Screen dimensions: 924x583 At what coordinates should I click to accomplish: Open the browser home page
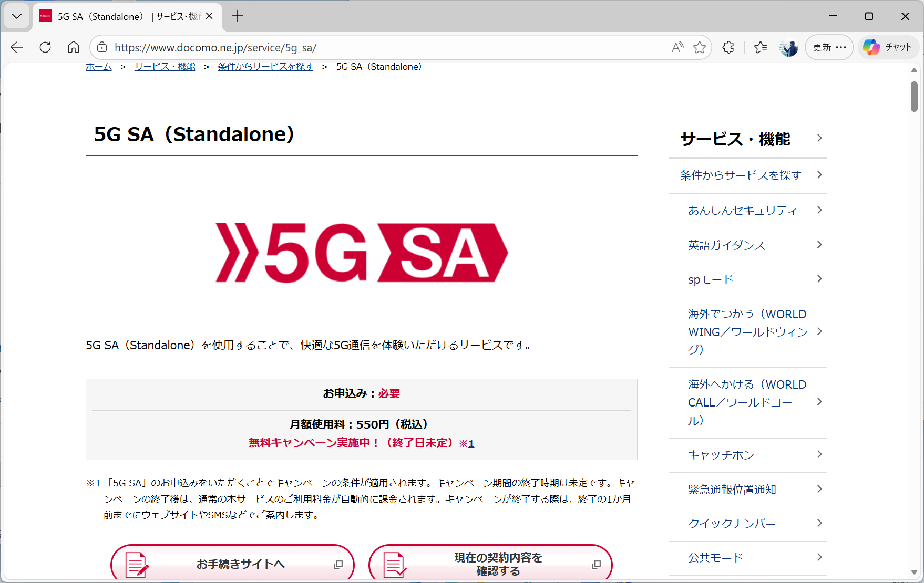point(74,47)
